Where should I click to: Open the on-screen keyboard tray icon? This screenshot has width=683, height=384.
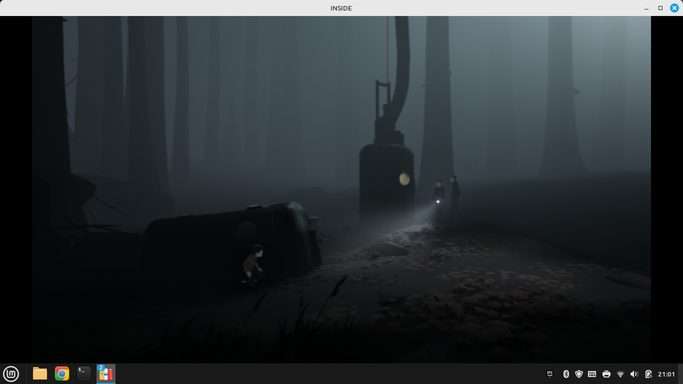592,374
